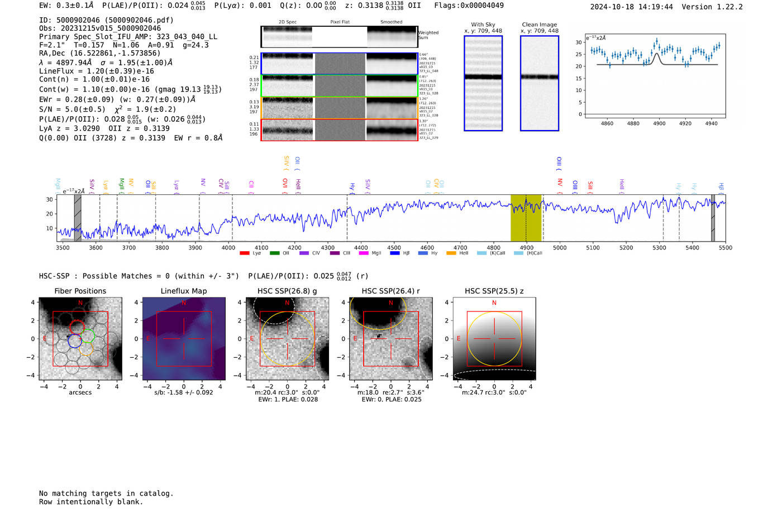Click the emission line Gaussian fit plot
This screenshot has height=532, width=782.
click(655, 76)
